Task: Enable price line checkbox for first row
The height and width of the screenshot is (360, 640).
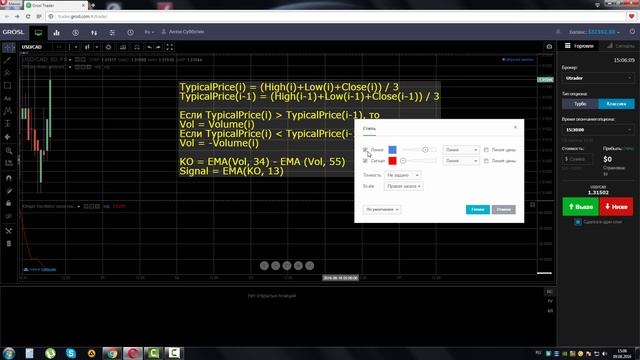Action: (486, 150)
